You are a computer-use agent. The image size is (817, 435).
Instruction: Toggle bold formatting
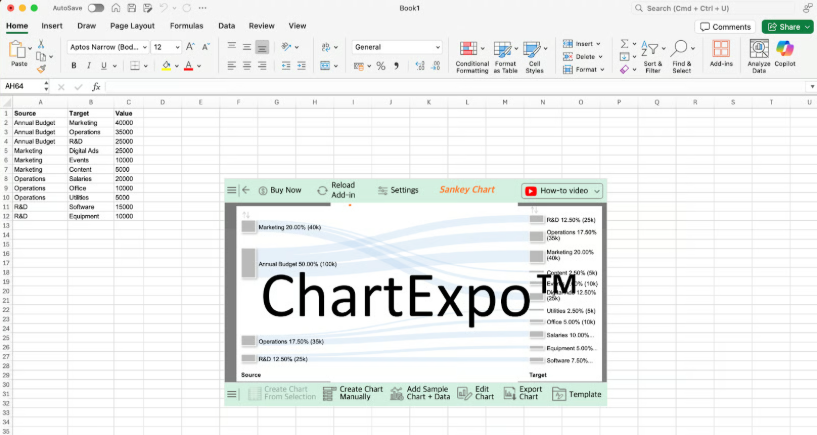click(74, 66)
